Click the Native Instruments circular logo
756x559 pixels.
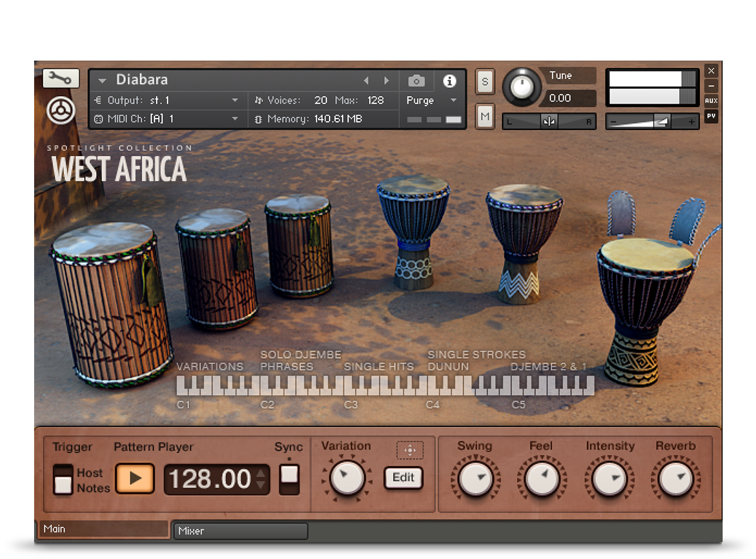(61, 110)
